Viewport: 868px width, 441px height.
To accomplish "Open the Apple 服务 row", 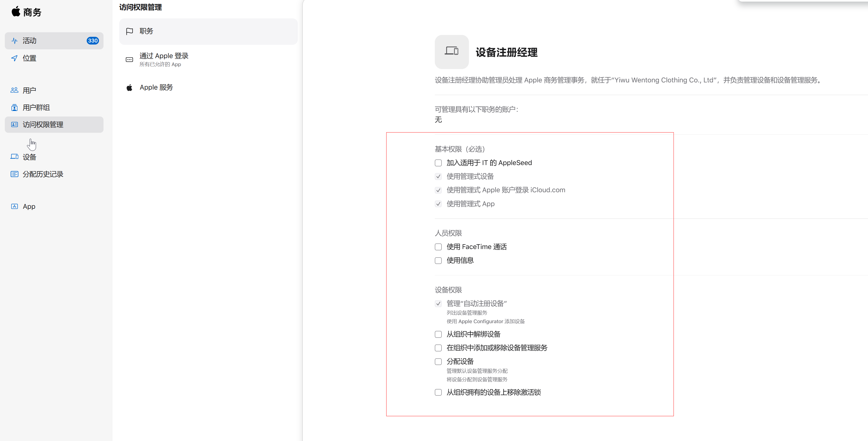I will point(208,88).
